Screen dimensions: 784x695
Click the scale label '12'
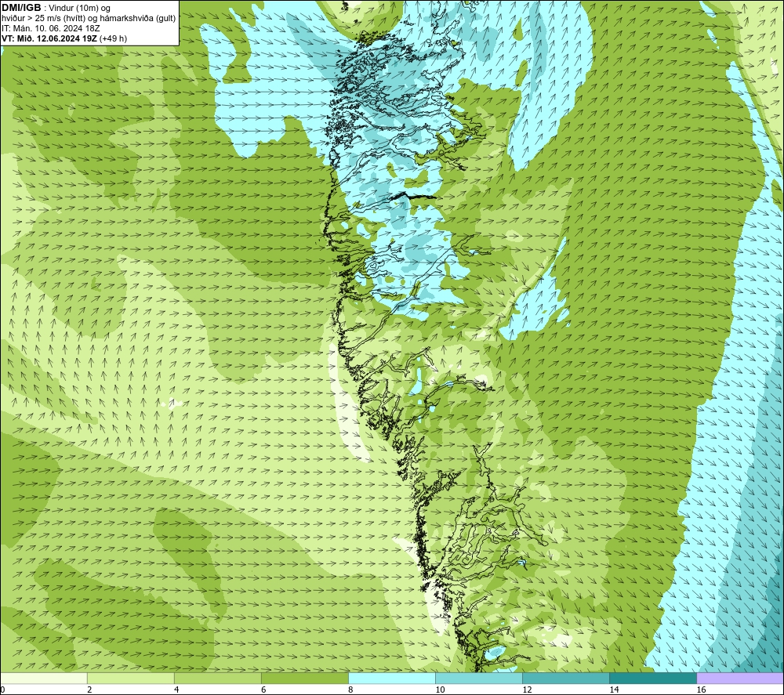click(527, 690)
